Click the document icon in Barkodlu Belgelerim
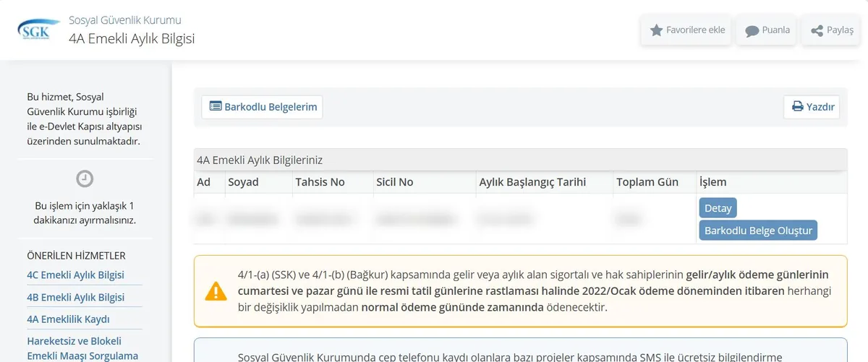The width and height of the screenshot is (868, 362). point(216,106)
